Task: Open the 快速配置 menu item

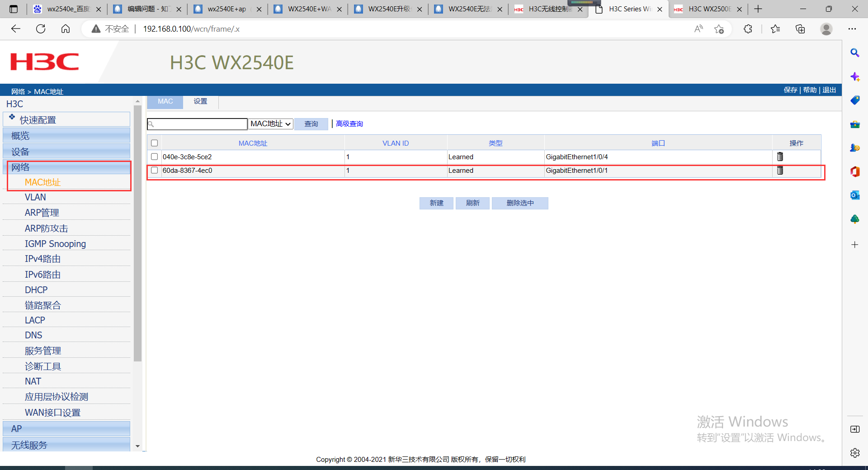Action: click(66, 120)
